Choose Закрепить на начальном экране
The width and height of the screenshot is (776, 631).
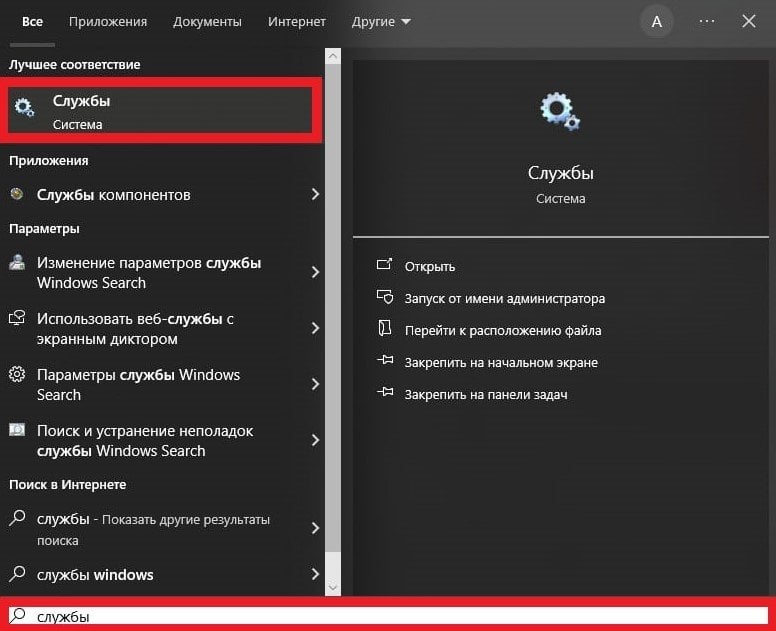pos(501,362)
